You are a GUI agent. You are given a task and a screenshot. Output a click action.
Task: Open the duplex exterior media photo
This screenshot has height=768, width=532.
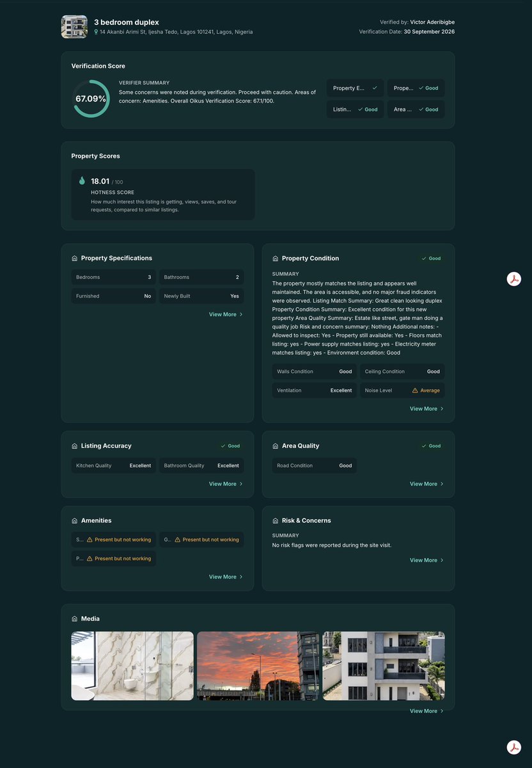[x=384, y=666]
